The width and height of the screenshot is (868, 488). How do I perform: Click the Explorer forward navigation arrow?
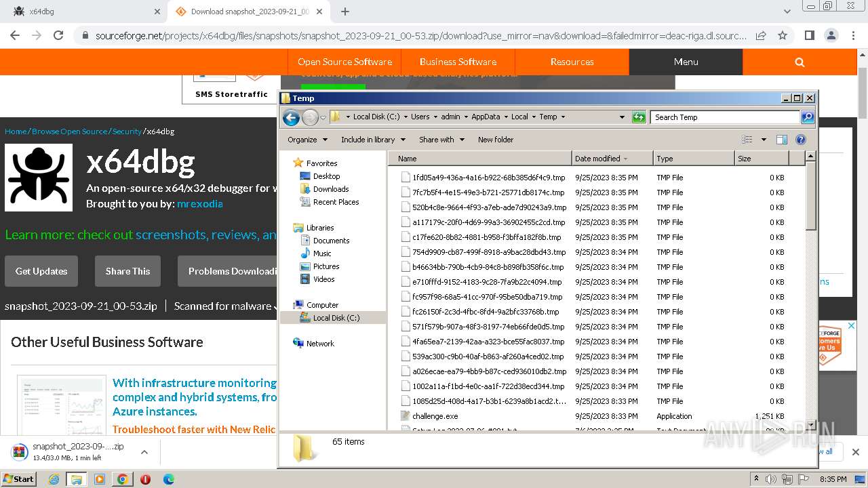coord(310,117)
